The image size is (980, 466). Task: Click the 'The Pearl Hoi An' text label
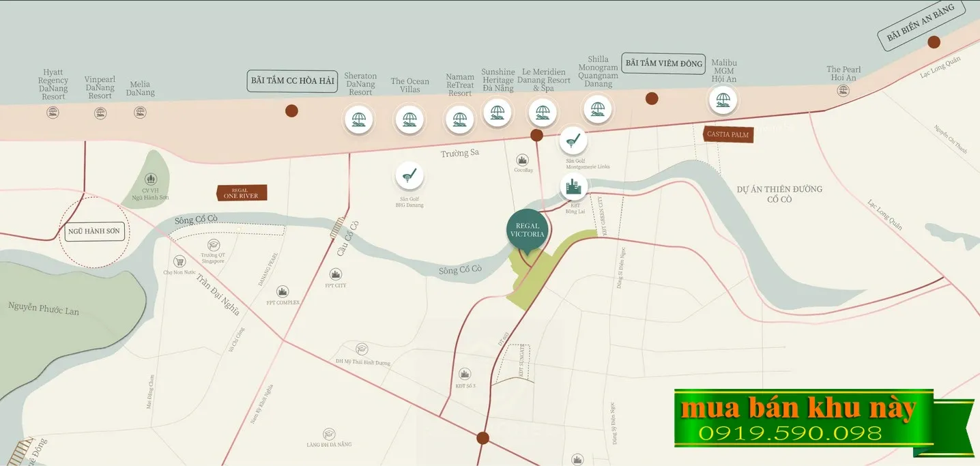844,74
